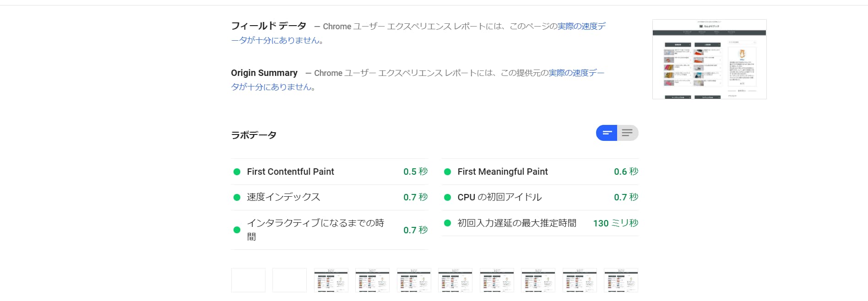Viewport: 868px width, 301px height.
Task: Open フィールドデータ 実際の速度データ link
Action: pos(581,27)
